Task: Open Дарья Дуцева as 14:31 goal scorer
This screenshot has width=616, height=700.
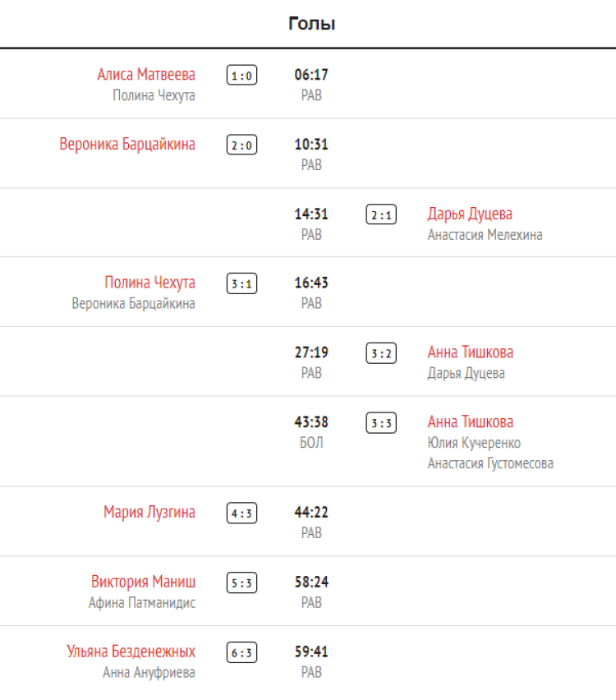Action: click(470, 214)
